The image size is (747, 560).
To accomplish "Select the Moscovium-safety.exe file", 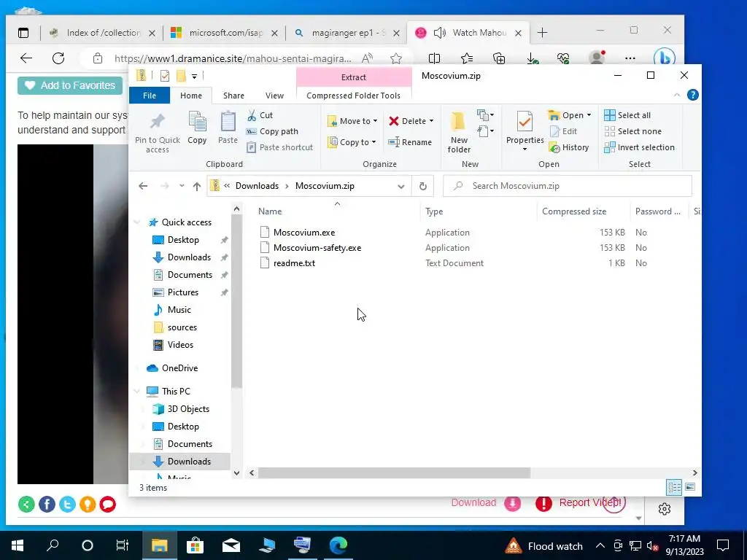I will point(317,248).
